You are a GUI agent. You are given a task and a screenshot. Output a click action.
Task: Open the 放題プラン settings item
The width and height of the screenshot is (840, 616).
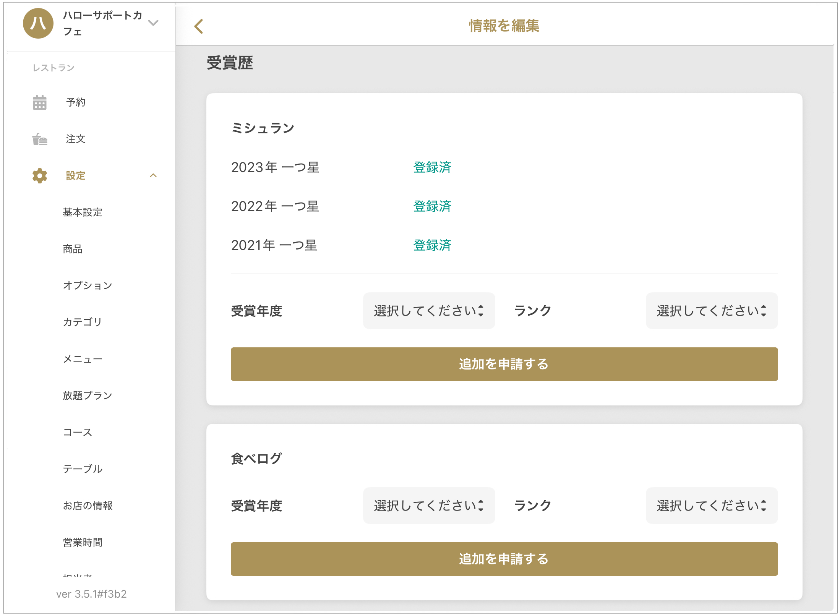(88, 396)
